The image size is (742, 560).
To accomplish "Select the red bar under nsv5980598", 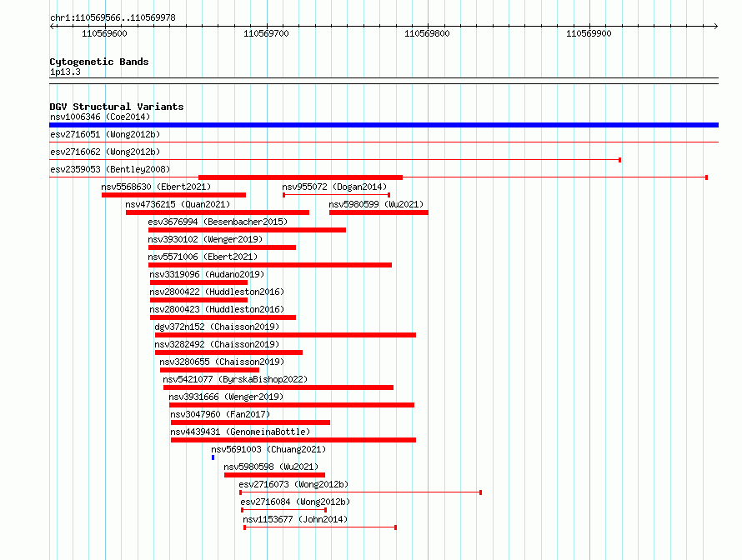I will pyautogui.click(x=274, y=475).
